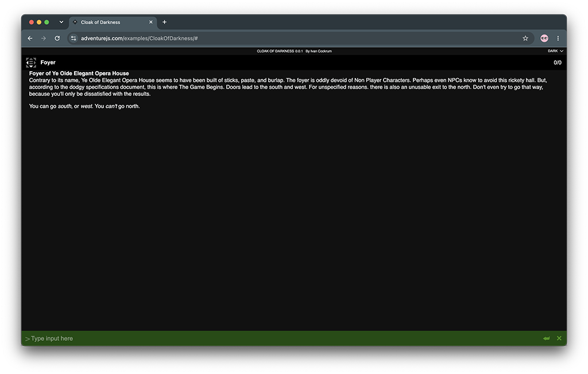Image resolution: width=588 pixels, height=374 pixels.
Task: Click the italic south exit word
Action: pos(64,106)
